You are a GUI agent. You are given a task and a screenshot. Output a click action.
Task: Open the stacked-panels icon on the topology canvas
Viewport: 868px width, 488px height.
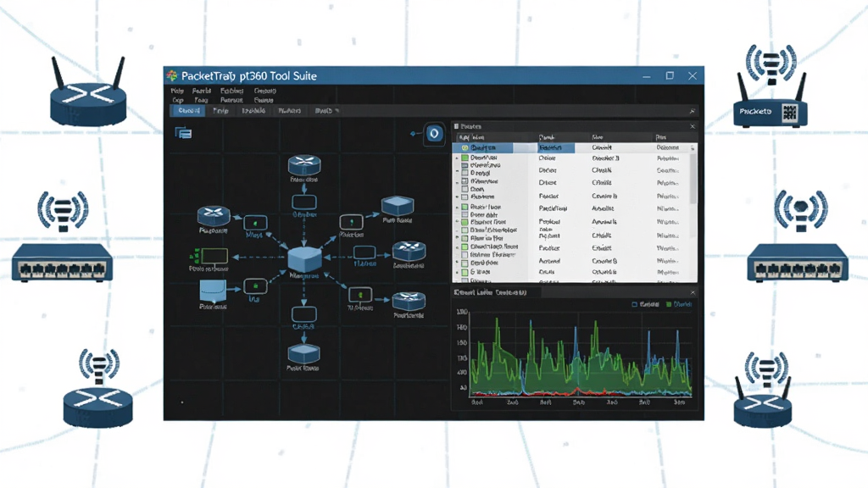183,133
